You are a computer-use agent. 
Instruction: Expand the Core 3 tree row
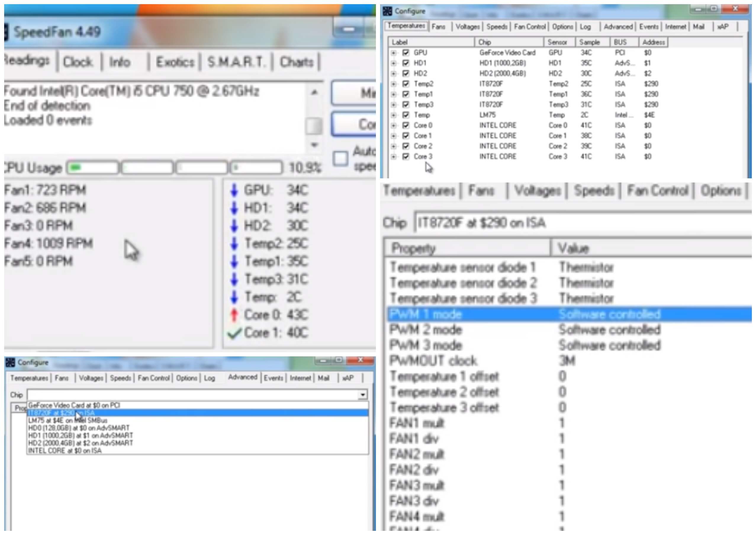(x=393, y=156)
